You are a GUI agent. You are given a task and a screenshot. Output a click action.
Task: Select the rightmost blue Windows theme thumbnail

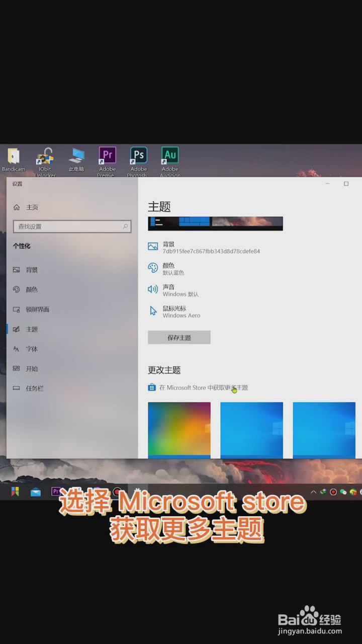click(x=324, y=430)
